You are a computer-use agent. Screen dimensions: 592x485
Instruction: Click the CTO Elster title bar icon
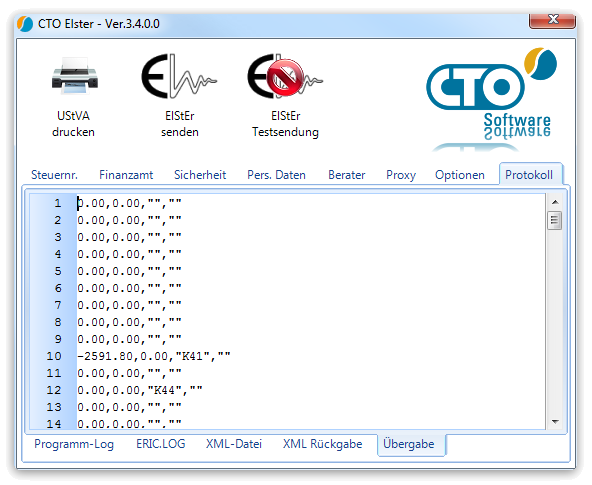click(25, 24)
